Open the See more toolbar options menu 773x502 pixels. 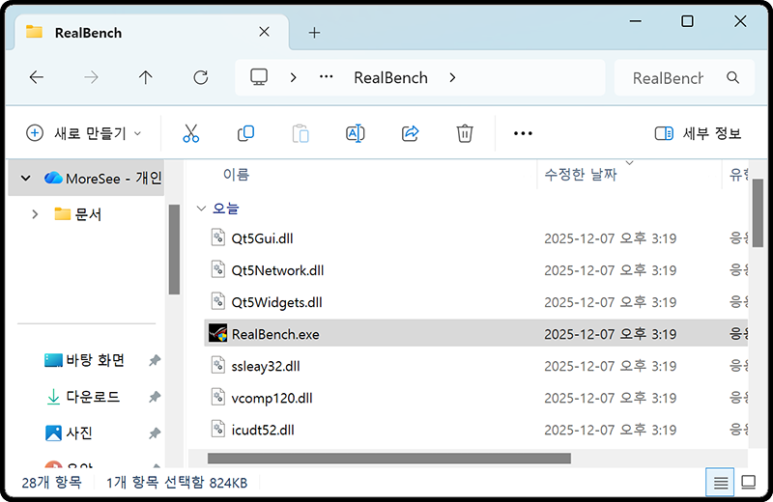pos(523,133)
